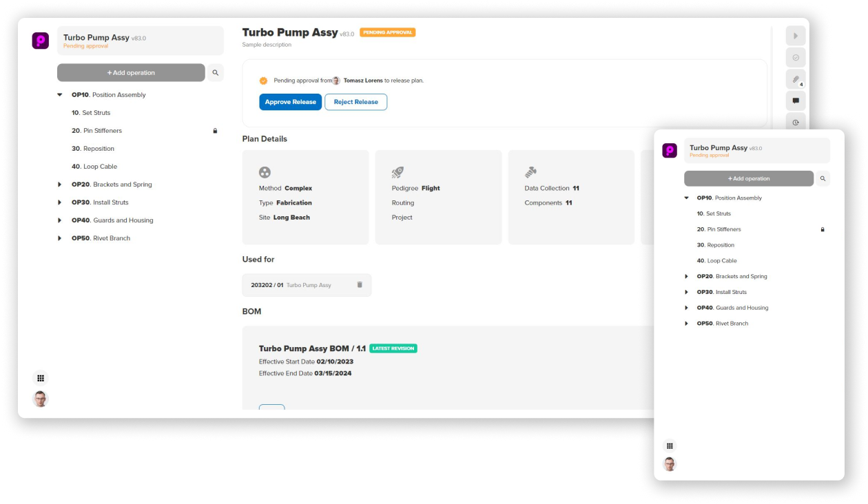Expand OP50 Rivet Branch in main sidebar
This screenshot has height=504, width=868.
click(60, 238)
